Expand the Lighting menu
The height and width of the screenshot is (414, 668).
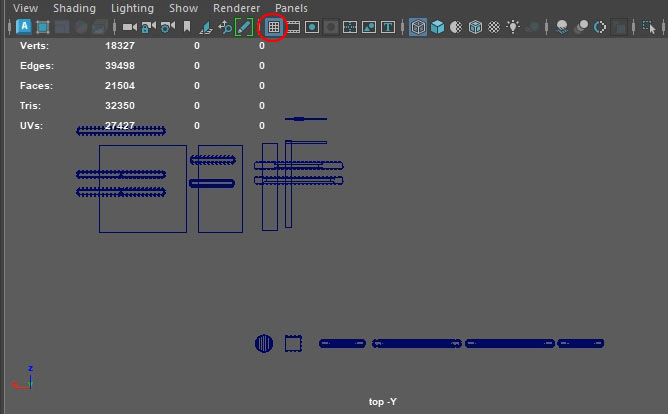(132, 8)
